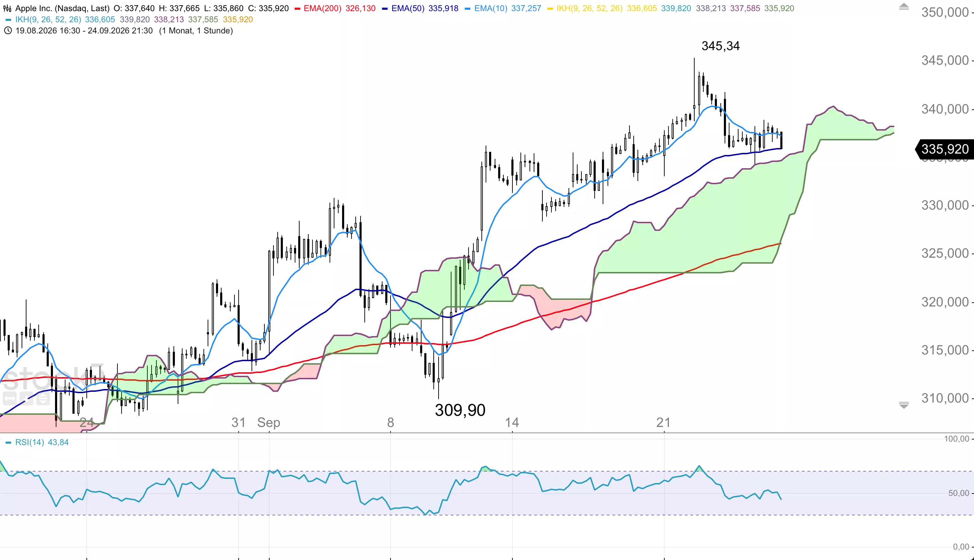Click the horizontal double-arrow watermark icon
This screenshot has width=974, height=560.
coord(10,398)
